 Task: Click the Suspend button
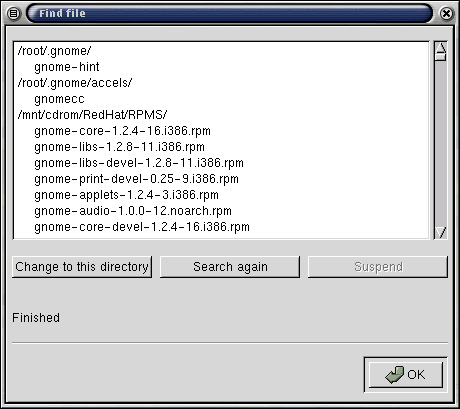[x=378, y=267]
